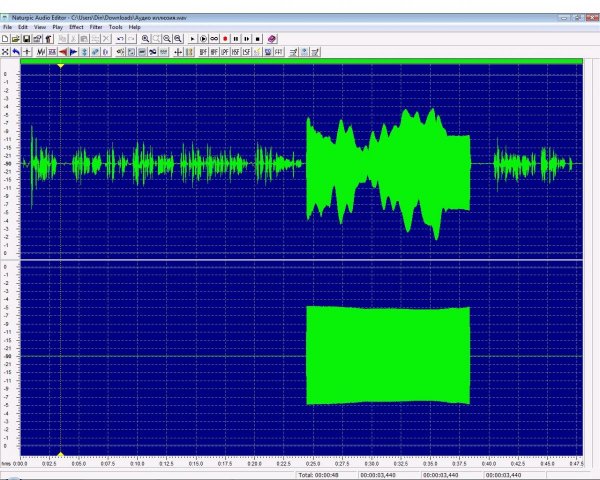Screen dimensions: 600x480
Task: Open the Effect menu
Action: tap(76, 27)
